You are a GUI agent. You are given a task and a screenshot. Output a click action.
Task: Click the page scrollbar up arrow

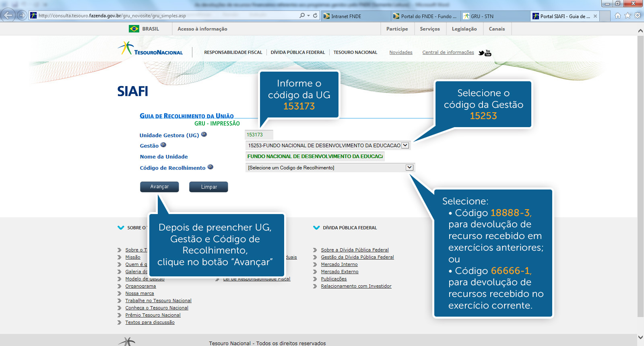[x=640, y=31]
